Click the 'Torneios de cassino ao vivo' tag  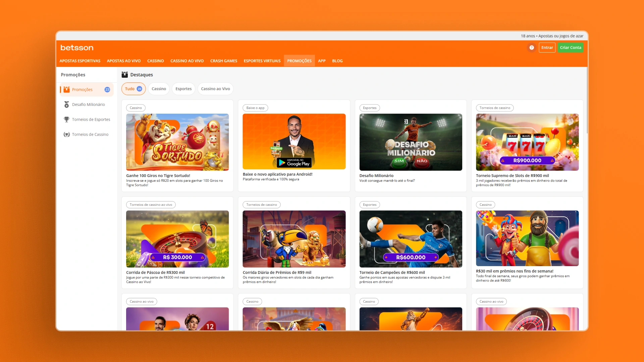tap(151, 205)
